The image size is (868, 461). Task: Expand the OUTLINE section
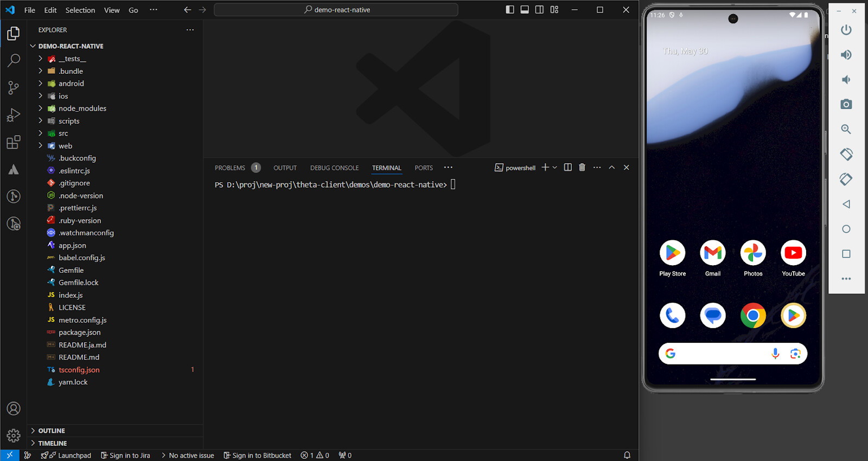tap(52, 431)
